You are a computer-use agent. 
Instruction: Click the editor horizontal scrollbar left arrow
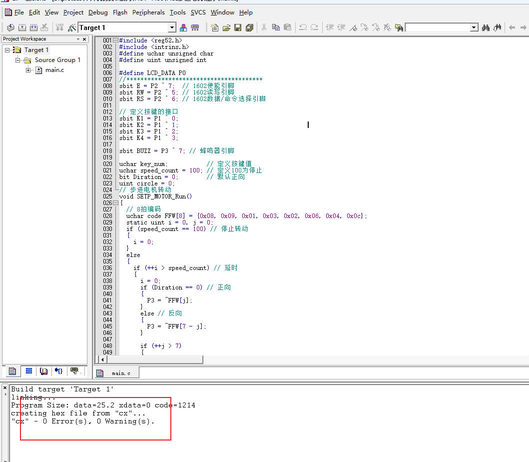pos(102,360)
